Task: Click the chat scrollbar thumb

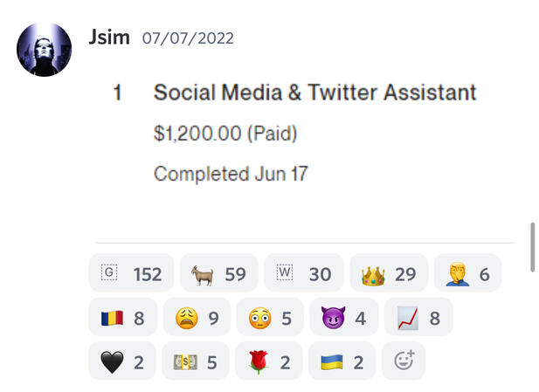Action: tap(533, 247)
